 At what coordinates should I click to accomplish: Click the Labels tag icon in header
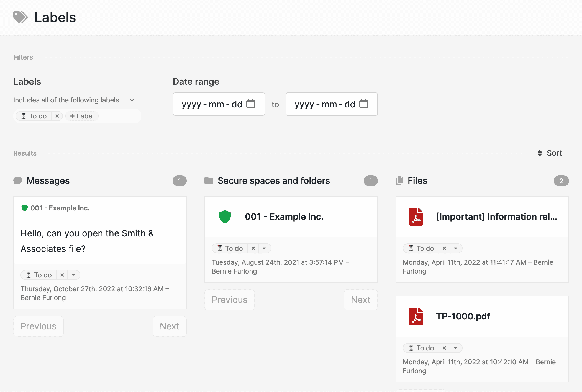tap(20, 17)
